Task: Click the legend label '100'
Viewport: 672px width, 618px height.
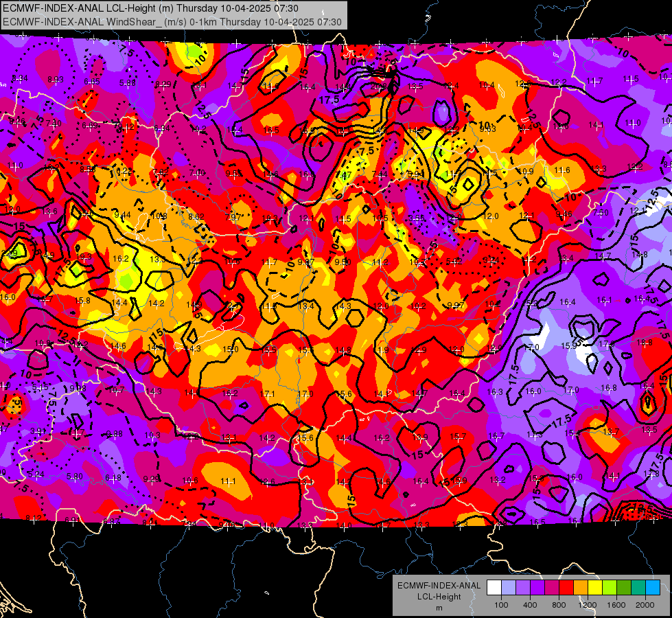Action: (x=501, y=605)
